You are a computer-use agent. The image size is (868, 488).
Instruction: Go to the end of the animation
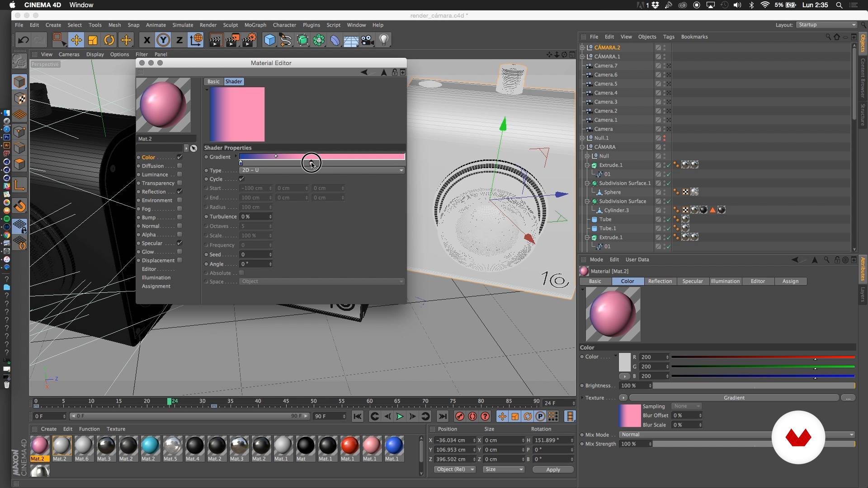click(x=443, y=416)
